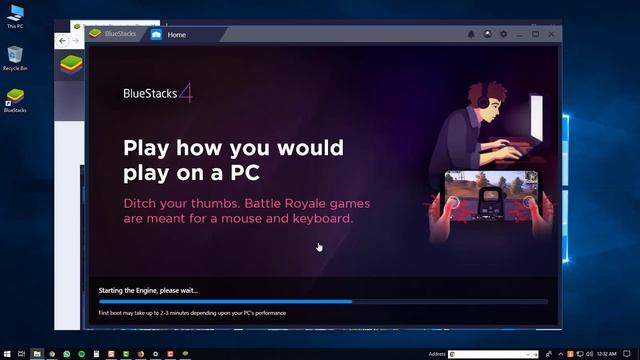Click the first boot time note text
Viewport: 640px width, 360px height.
pos(192,313)
